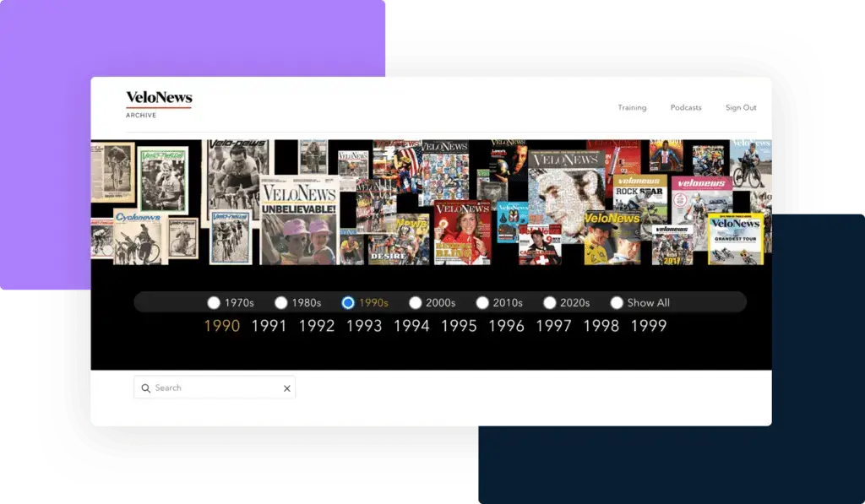Open the Training nav link
Image resolution: width=865 pixels, height=504 pixels.
tap(632, 107)
